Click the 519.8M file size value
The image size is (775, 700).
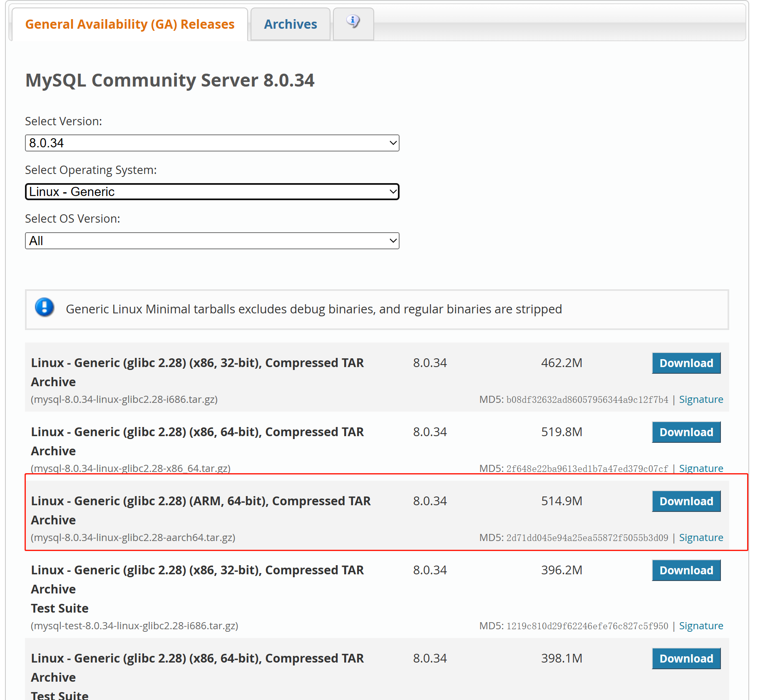click(561, 432)
